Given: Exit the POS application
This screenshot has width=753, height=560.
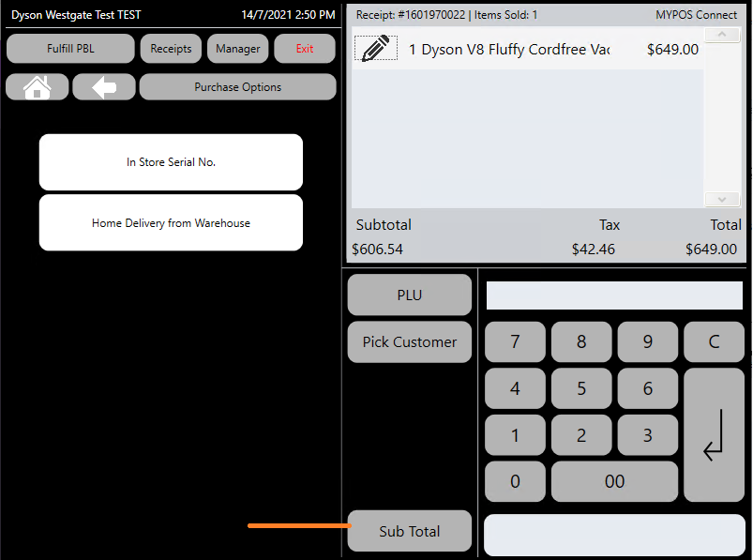Looking at the screenshot, I should coord(305,49).
